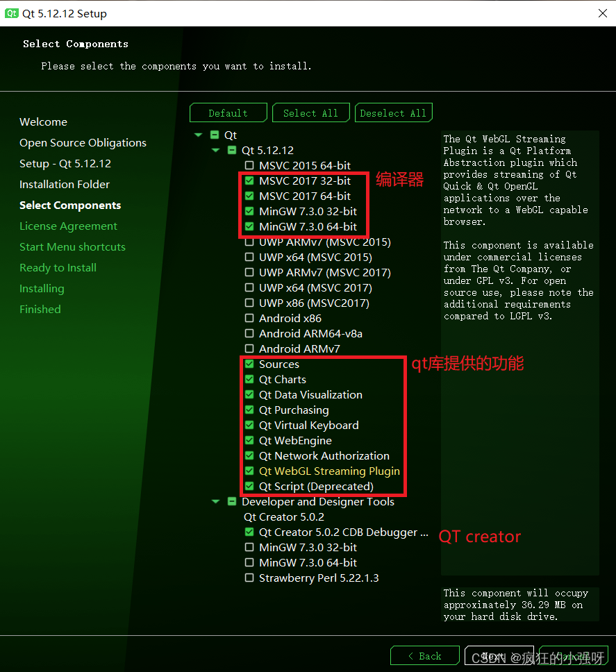Select the Android ARM64-v8a label
This screenshot has width=616, height=672.
tap(311, 333)
